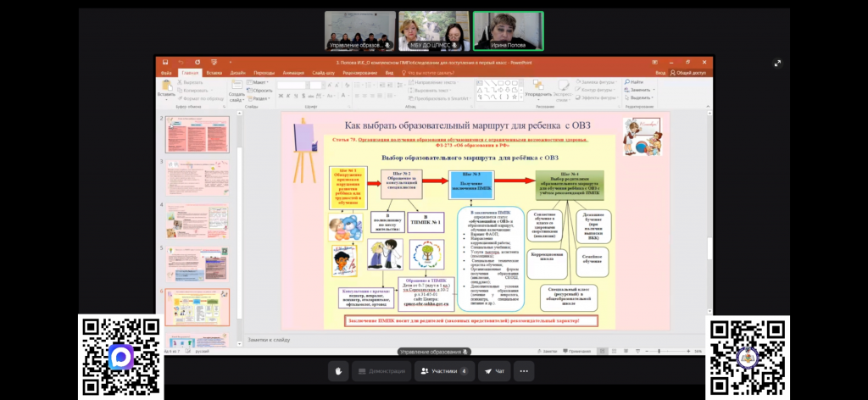Click the Вставить paste icon

[166, 87]
